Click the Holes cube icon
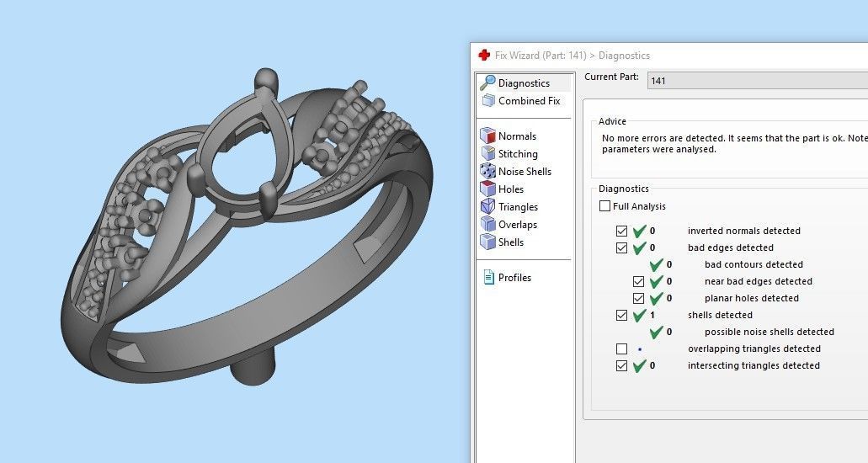The image size is (868, 463). pyautogui.click(x=487, y=189)
